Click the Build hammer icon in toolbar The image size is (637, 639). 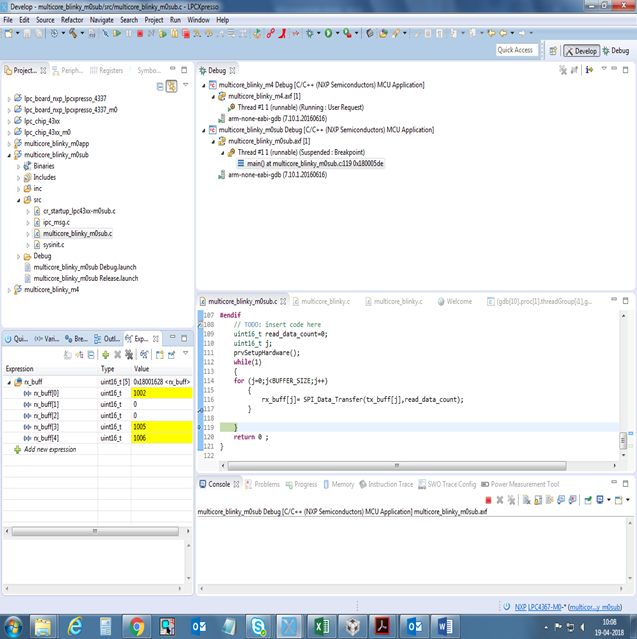(x=73, y=33)
